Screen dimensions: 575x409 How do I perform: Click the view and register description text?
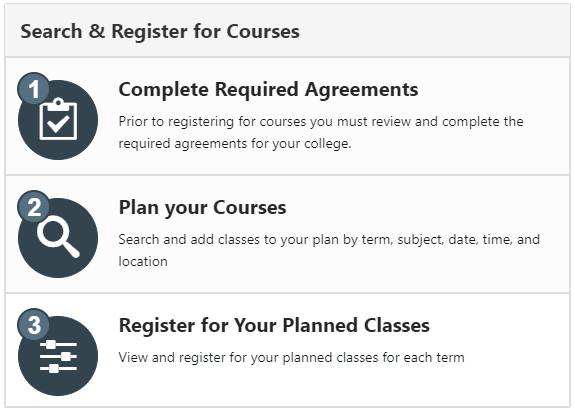(291, 357)
